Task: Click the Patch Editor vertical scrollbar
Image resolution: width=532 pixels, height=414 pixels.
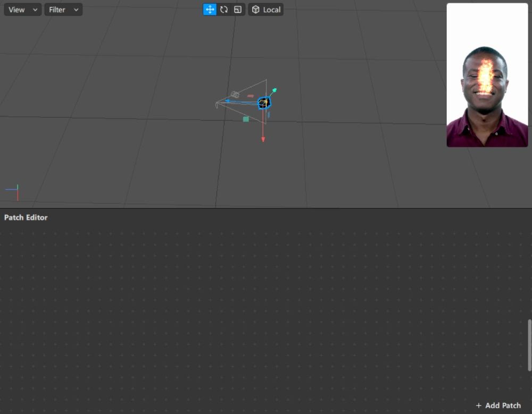Action: 529,345
